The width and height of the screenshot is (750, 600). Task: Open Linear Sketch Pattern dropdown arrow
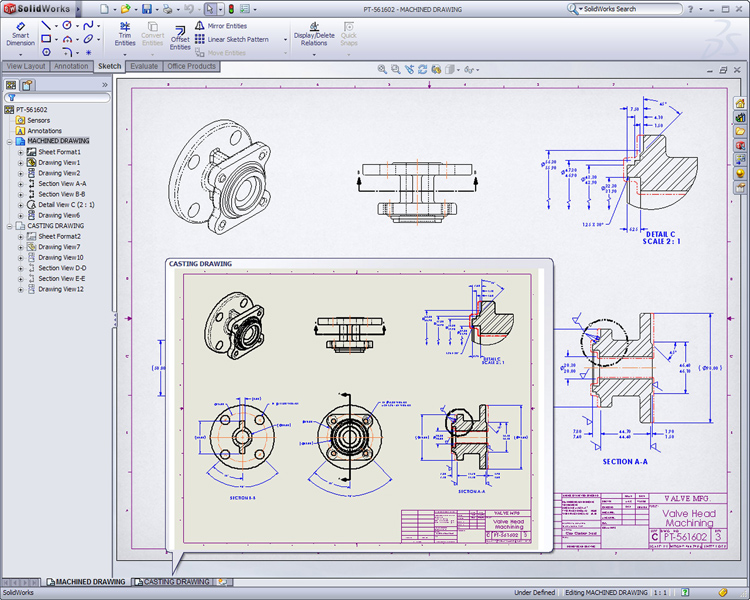pos(285,39)
